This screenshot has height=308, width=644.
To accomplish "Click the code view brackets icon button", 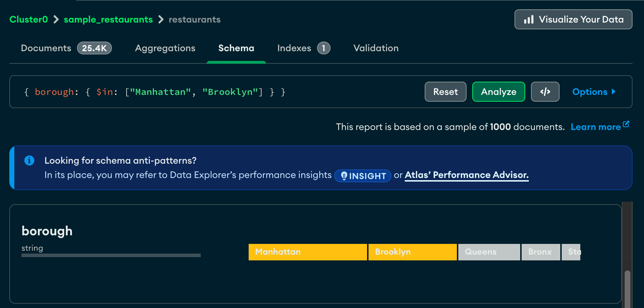I will (545, 92).
